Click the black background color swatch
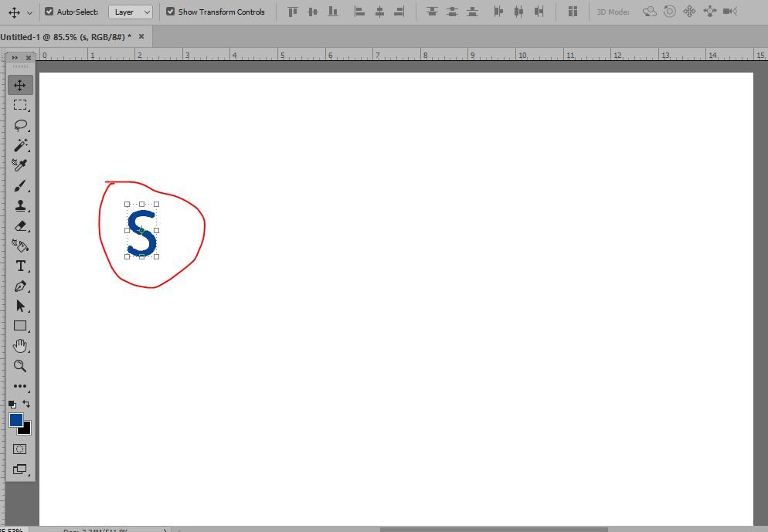 point(26,430)
